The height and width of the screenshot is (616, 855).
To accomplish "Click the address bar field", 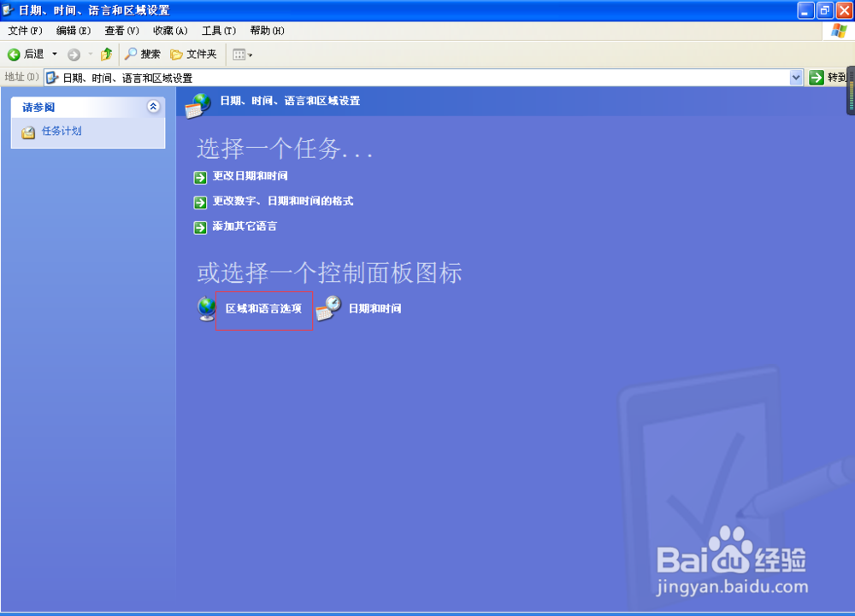I will coord(423,78).
